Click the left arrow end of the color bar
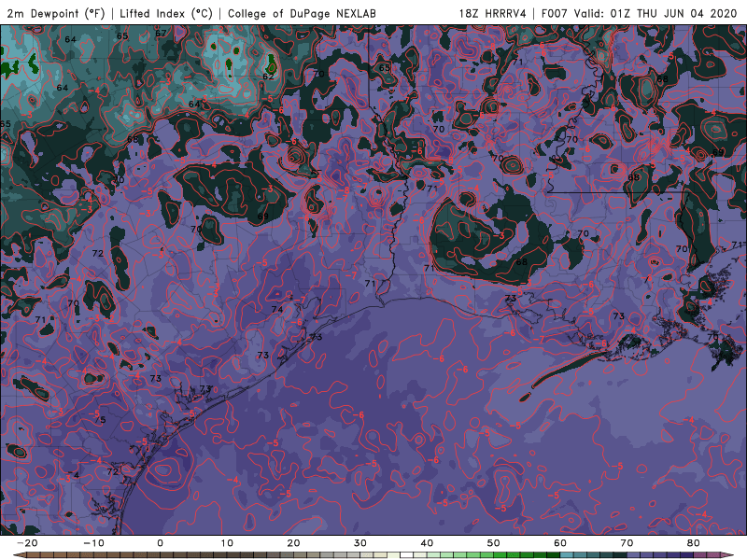Viewport: 747px width, 560px height. [x=18, y=555]
